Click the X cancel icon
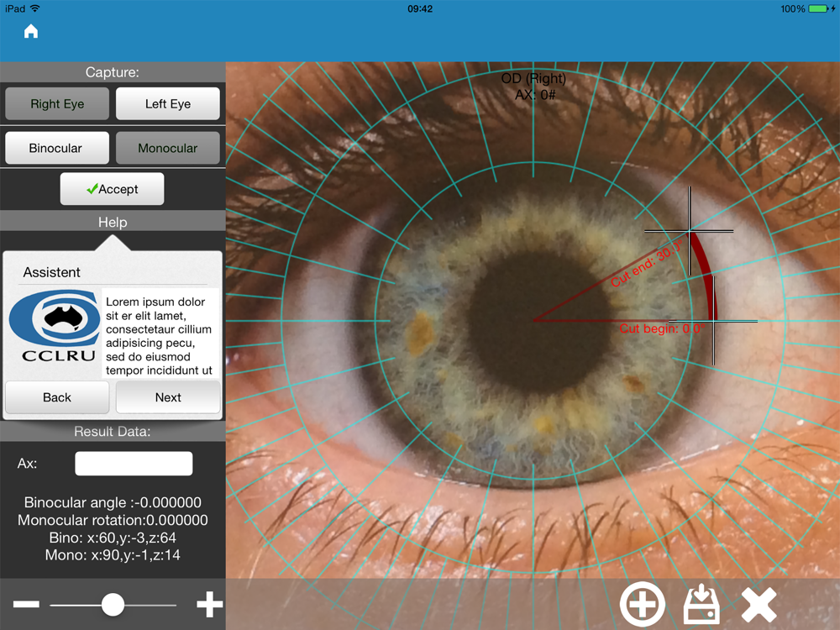840x630 pixels. 759,604
